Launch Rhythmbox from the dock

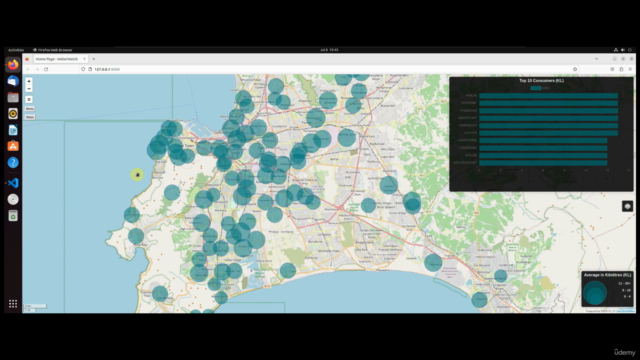(x=13, y=114)
